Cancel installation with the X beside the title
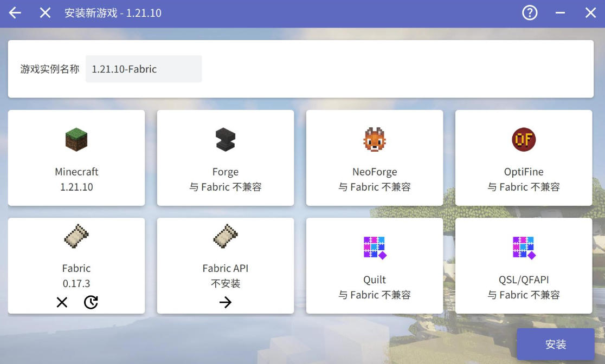The height and width of the screenshot is (364, 605). (45, 12)
